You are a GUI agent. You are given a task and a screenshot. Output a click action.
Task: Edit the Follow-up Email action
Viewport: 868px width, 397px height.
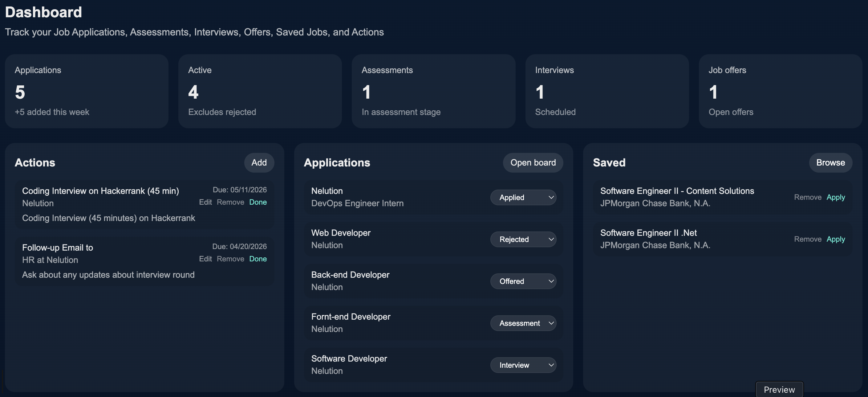(x=205, y=259)
